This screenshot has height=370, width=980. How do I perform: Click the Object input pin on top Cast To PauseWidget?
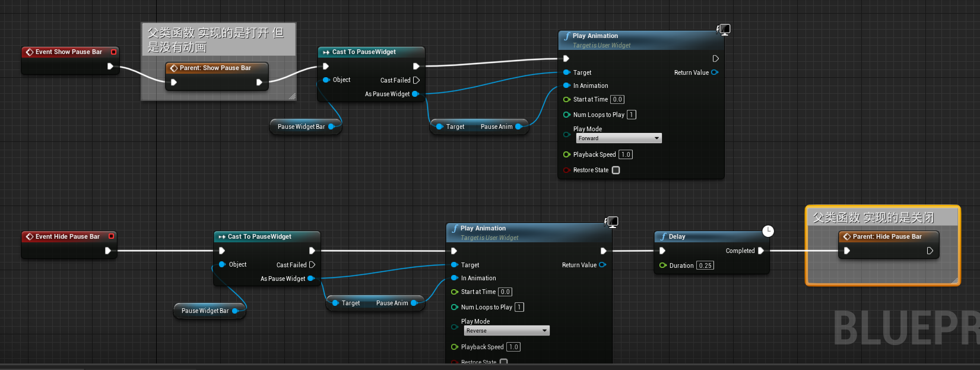point(326,80)
